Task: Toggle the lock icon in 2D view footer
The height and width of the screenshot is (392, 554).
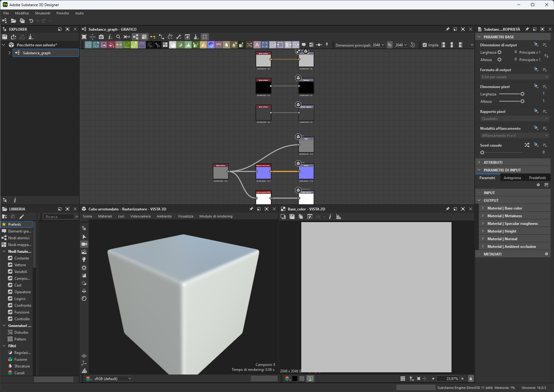Action: tap(471, 379)
